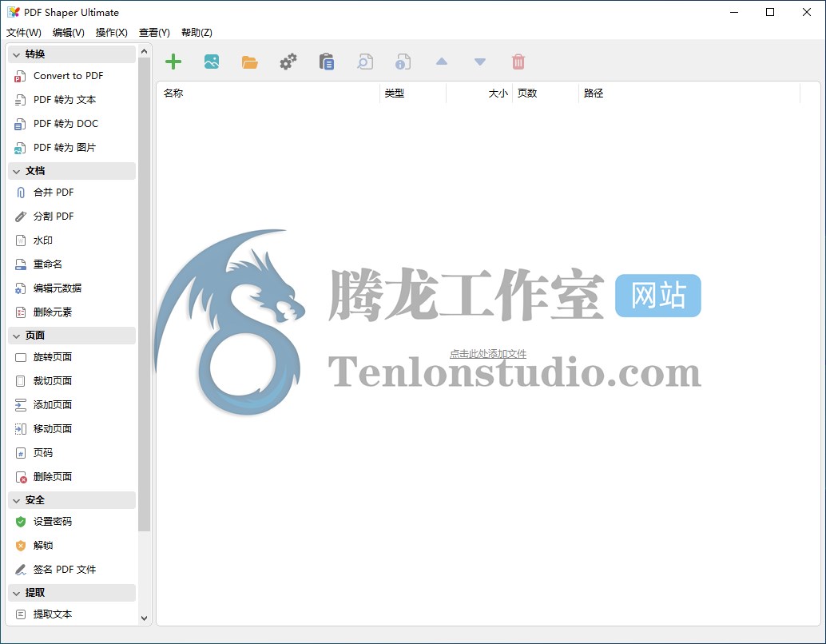The height and width of the screenshot is (644, 826).
Task: Click the orange open folder icon
Action: [250, 62]
